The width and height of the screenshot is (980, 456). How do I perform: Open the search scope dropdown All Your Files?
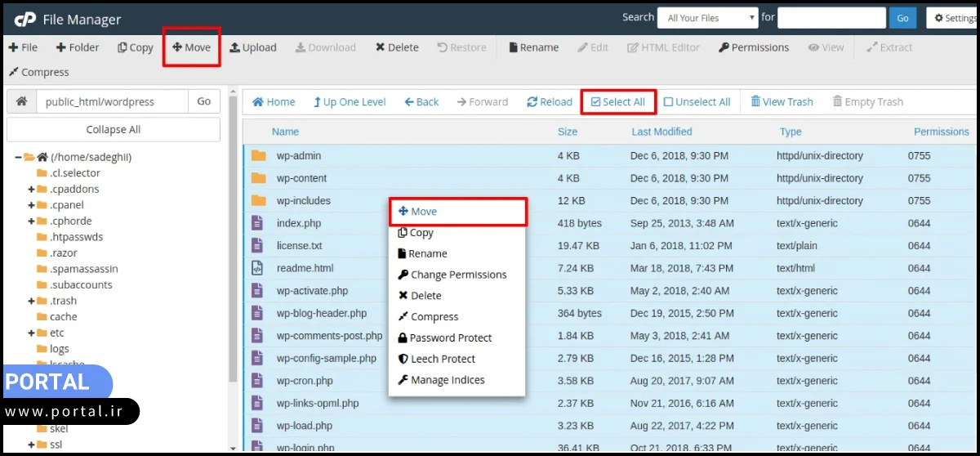coord(710,18)
